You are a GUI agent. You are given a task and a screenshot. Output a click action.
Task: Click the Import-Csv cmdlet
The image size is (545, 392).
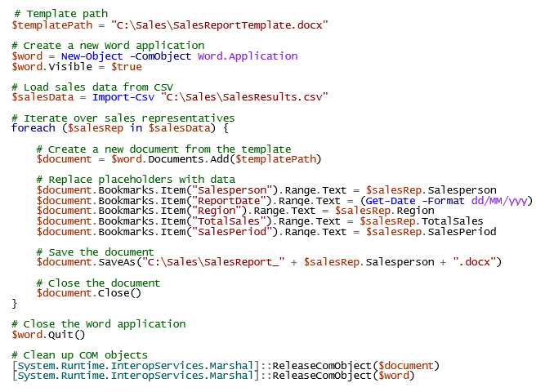tap(123, 97)
